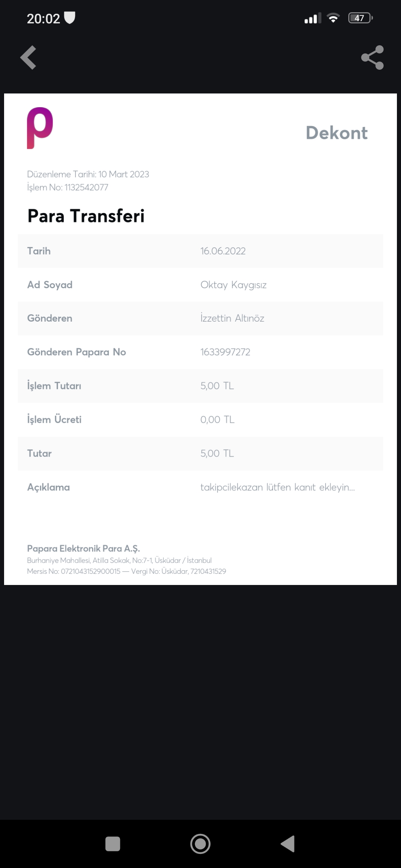Tap the shield icon beside the clock
This screenshot has width=401, height=868.
click(x=70, y=18)
